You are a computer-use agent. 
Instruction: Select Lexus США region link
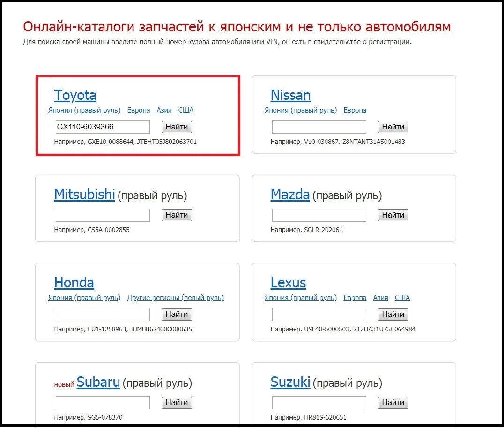click(402, 298)
